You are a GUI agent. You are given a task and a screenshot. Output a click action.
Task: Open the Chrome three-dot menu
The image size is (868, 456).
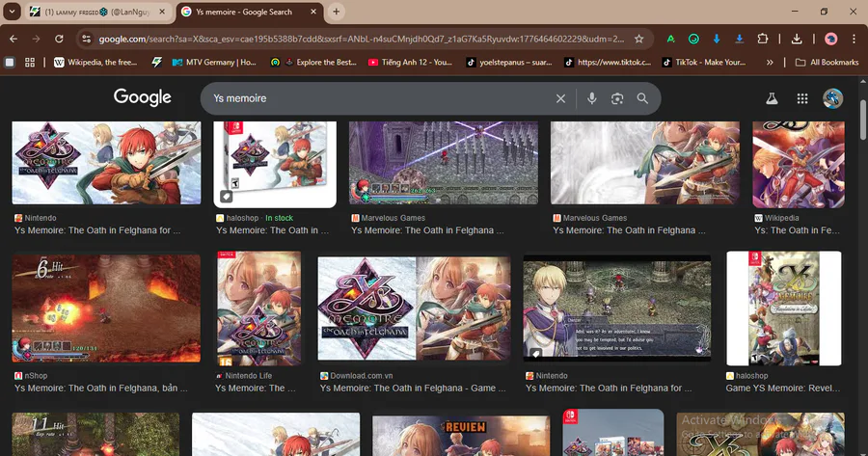[x=854, y=39]
